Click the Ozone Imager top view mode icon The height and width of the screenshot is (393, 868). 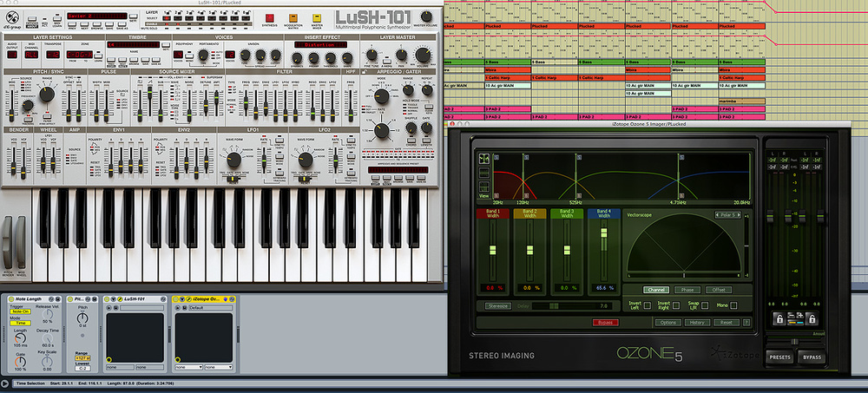click(x=483, y=158)
